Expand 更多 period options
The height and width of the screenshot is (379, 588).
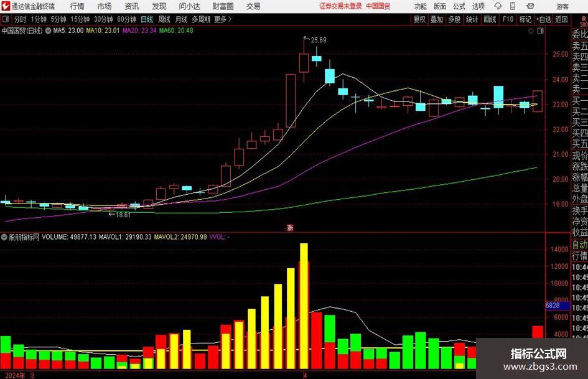223,19
